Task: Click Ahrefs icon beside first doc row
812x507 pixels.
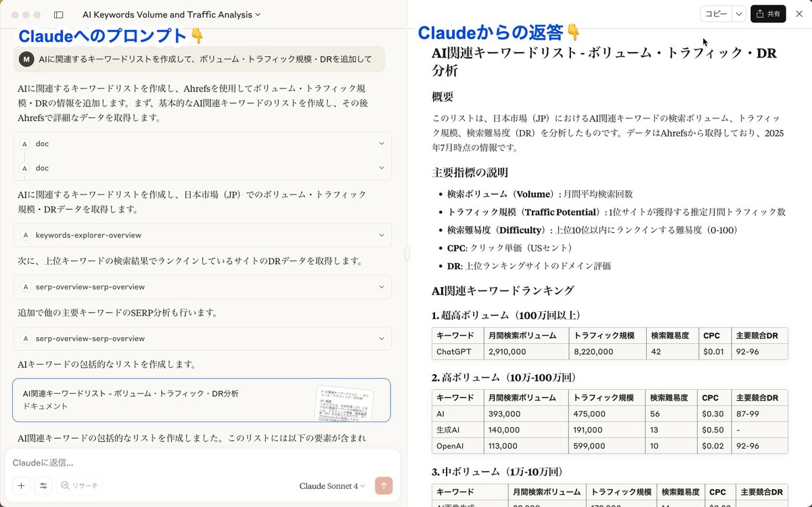Action: [25, 144]
